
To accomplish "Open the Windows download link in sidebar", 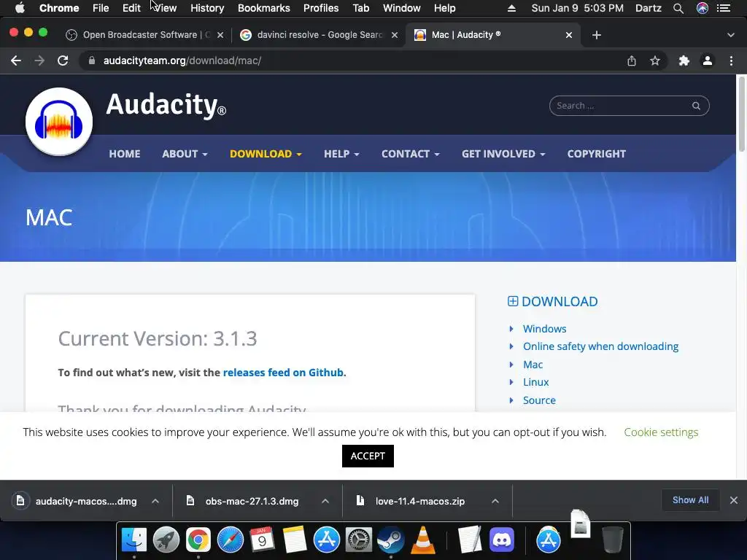I will pyautogui.click(x=544, y=329).
